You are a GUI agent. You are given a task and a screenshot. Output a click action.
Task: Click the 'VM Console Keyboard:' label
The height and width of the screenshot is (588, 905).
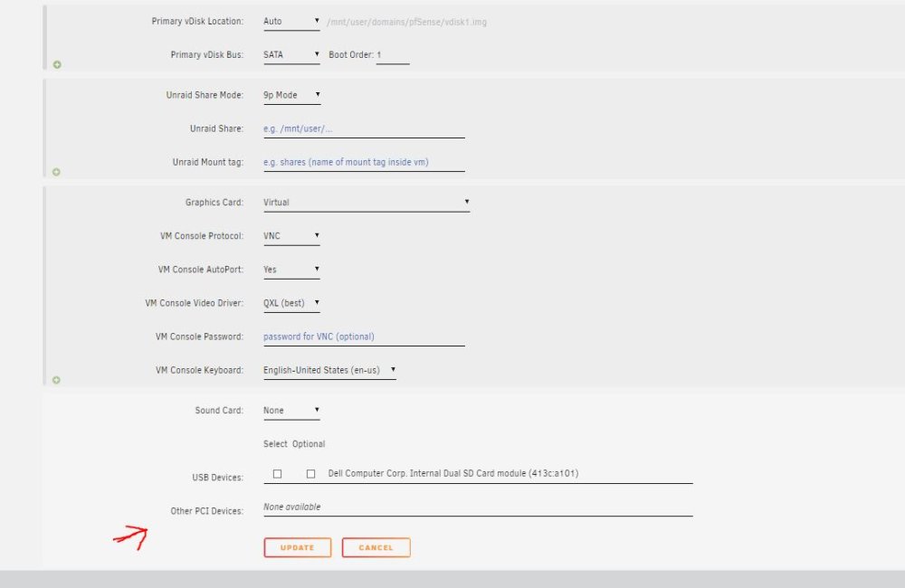point(199,371)
